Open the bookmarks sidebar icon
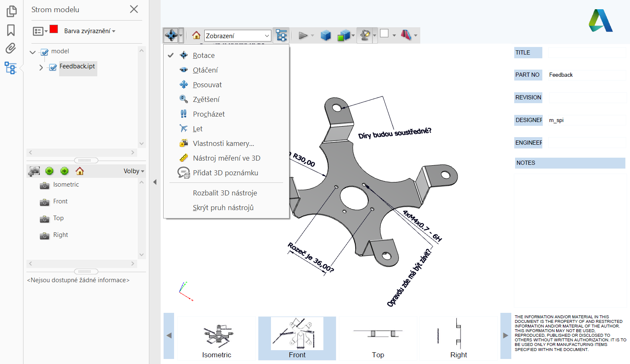630x364 pixels. pos(11,30)
